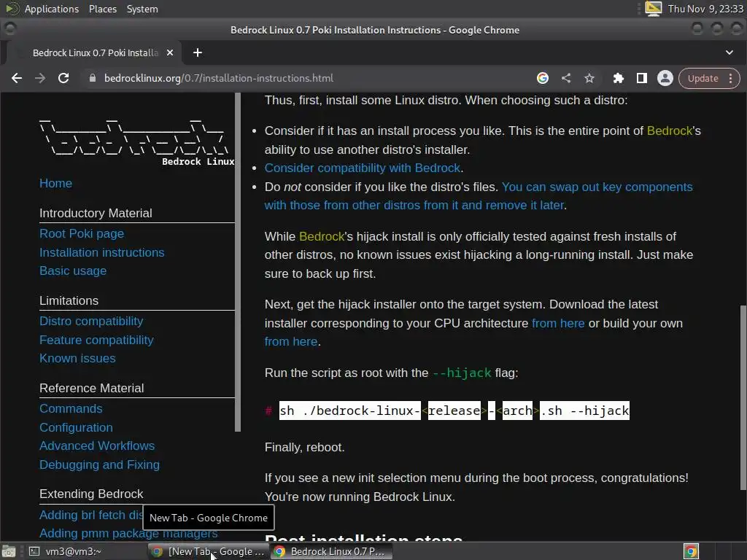Image resolution: width=747 pixels, height=560 pixels.
Task: Open the Applications menu
Action: (x=52, y=9)
